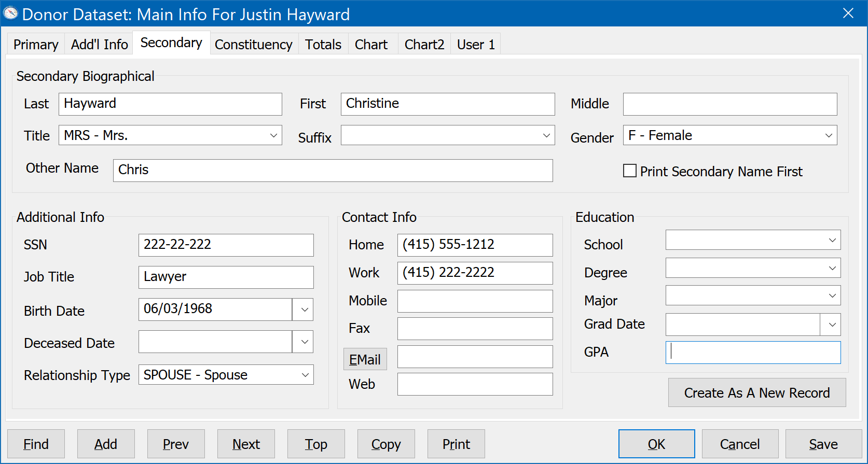This screenshot has width=868, height=464.
Task: Click Create As A New Record button
Action: point(757,392)
